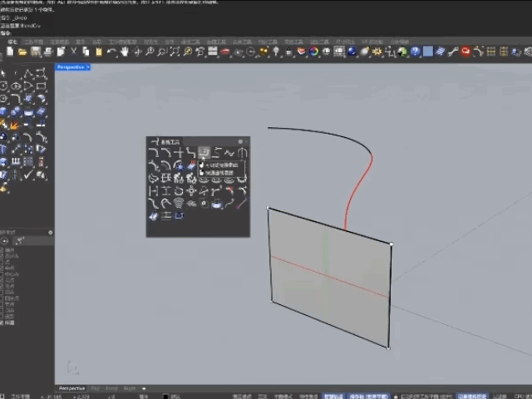This screenshot has width=532, height=399.
Task: Click the New file icon in the toolbar
Action: [x=10, y=52]
